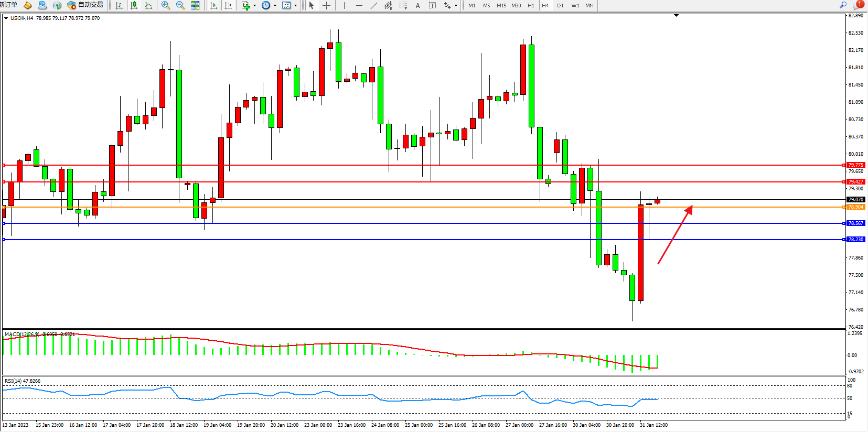Switch chart to candlestick mode
The image size is (868, 432).
point(134,5)
